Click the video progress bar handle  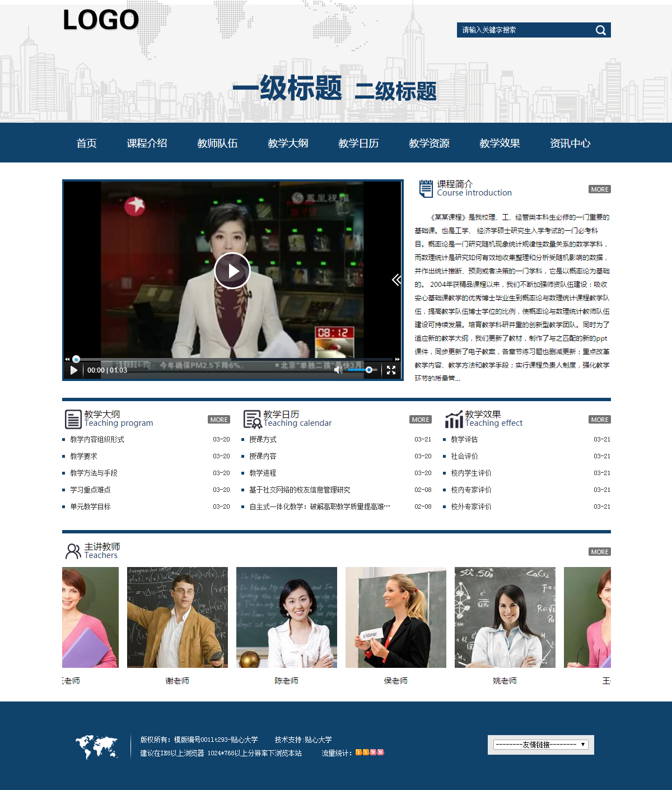[x=76, y=359]
